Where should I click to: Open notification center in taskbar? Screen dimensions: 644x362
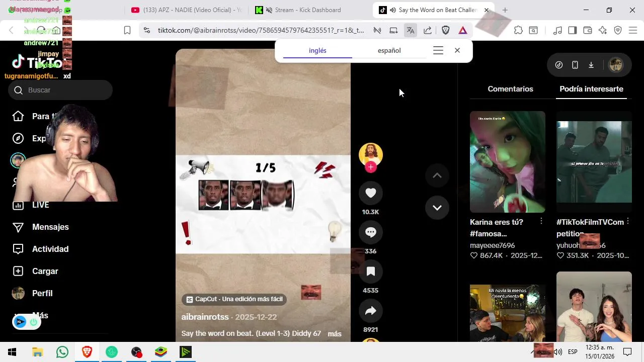click(x=627, y=352)
